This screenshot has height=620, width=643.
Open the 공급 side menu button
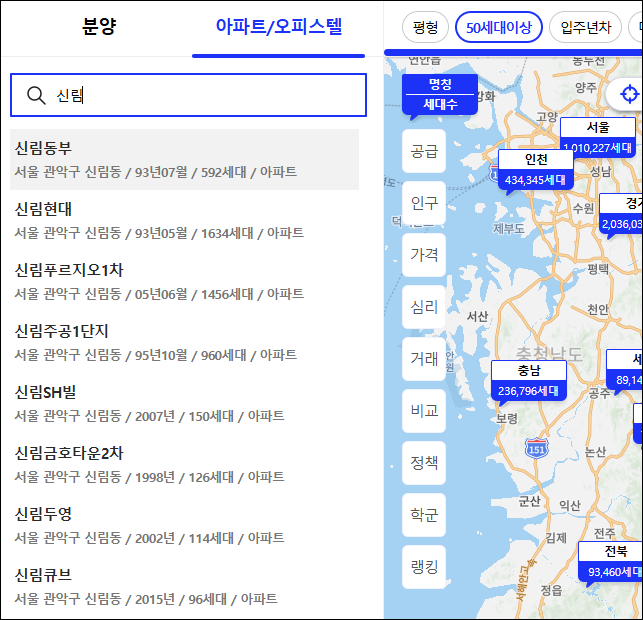pyautogui.click(x=424, y=151)
